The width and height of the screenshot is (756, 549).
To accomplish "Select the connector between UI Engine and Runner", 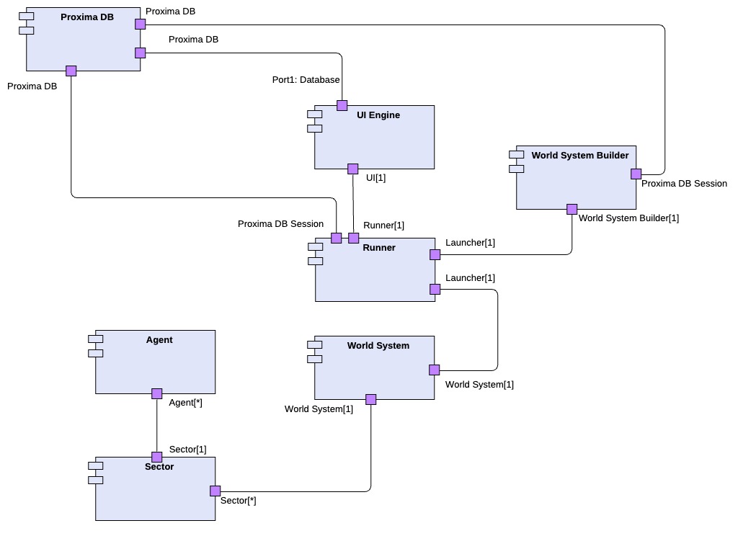I will tap(353, 203).
